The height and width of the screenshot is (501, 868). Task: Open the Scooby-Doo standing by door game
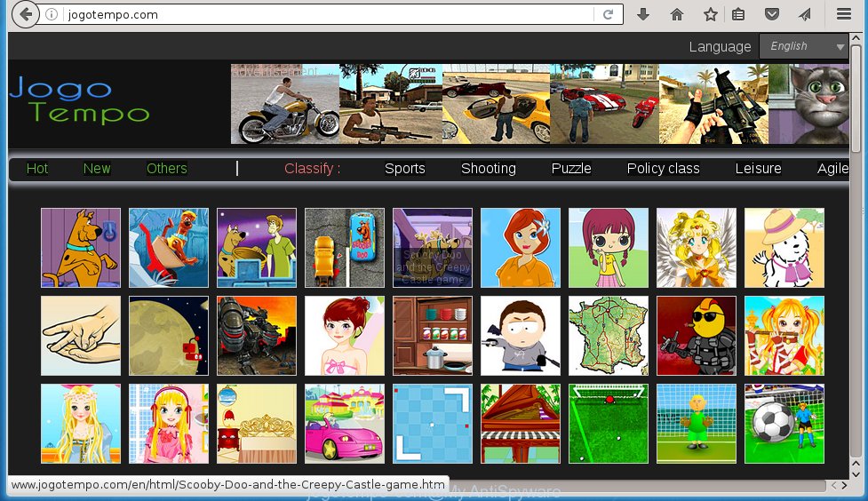81,248
